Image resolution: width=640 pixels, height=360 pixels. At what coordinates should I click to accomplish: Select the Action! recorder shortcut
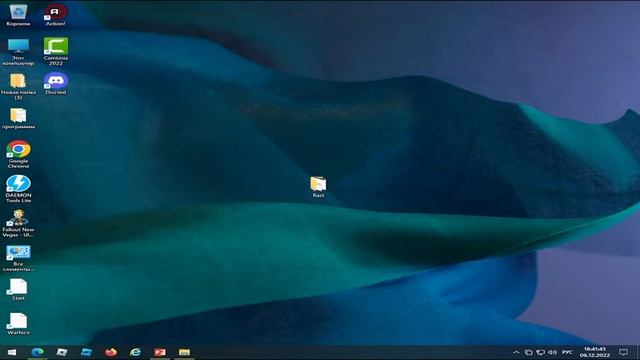56,15
